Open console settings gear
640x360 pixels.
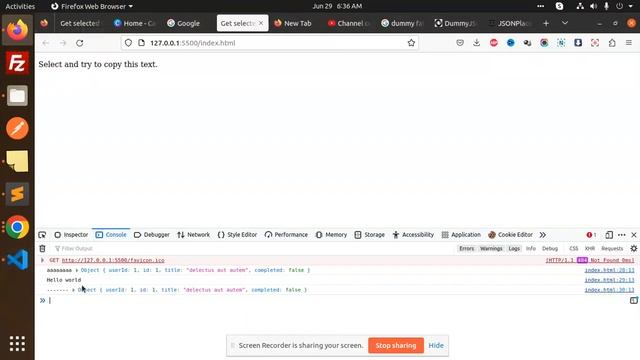click(x=633, y=249)
